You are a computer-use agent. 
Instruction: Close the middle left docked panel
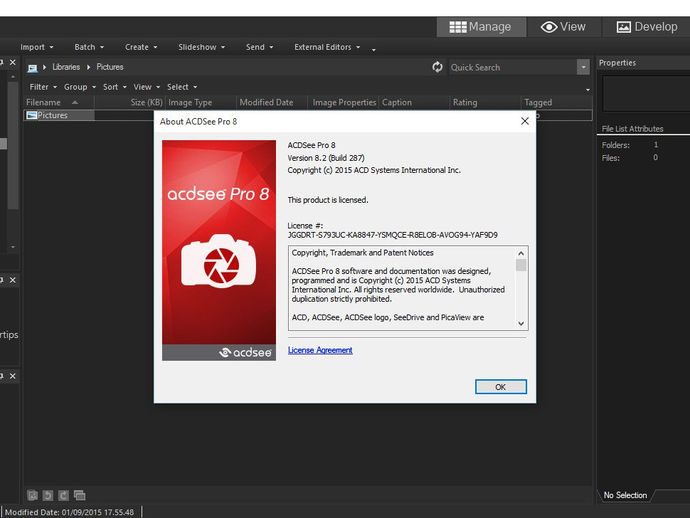pyautogui.click(x=13, y=280)
